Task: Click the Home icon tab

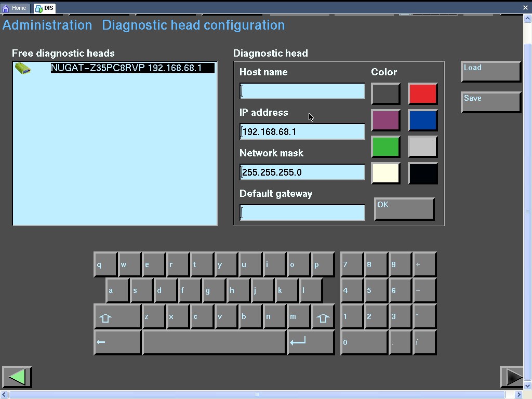Action: pos(15,8)
